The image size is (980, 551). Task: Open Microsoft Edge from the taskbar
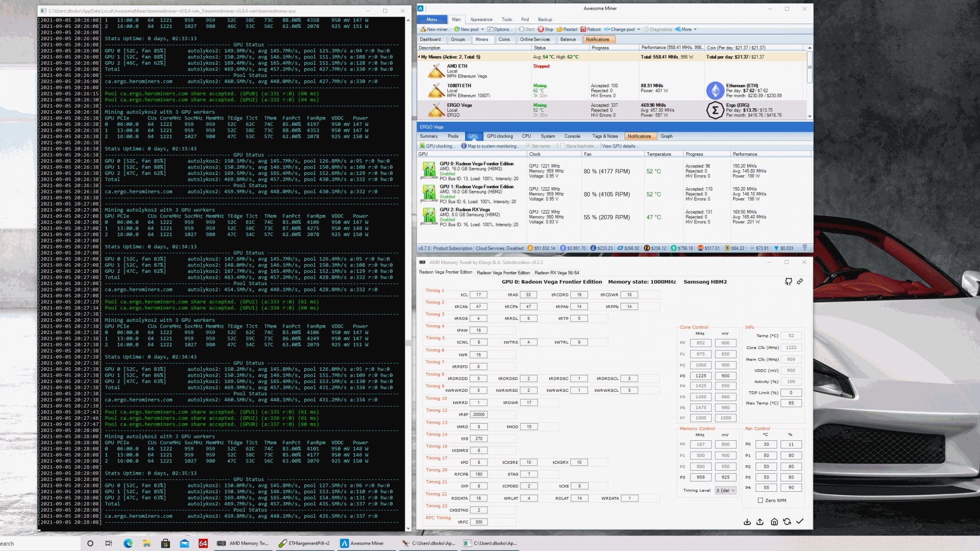(128, 543)
